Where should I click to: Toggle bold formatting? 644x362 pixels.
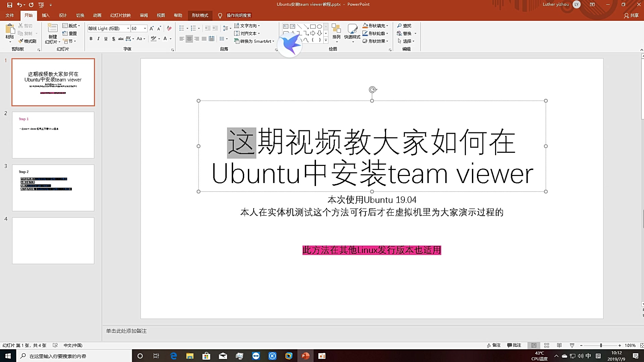tap(91, 39)
